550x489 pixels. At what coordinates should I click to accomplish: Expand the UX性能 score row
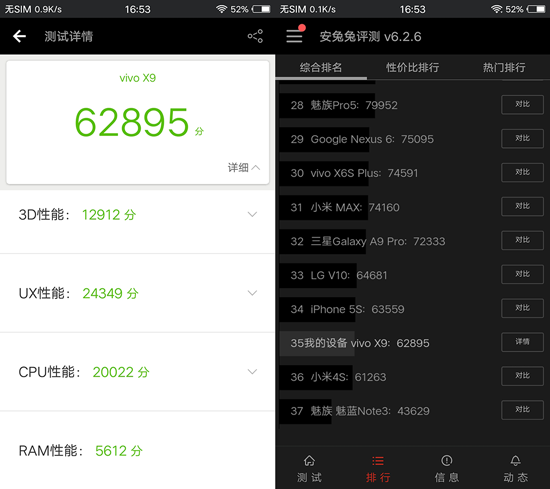coord(137,293)
